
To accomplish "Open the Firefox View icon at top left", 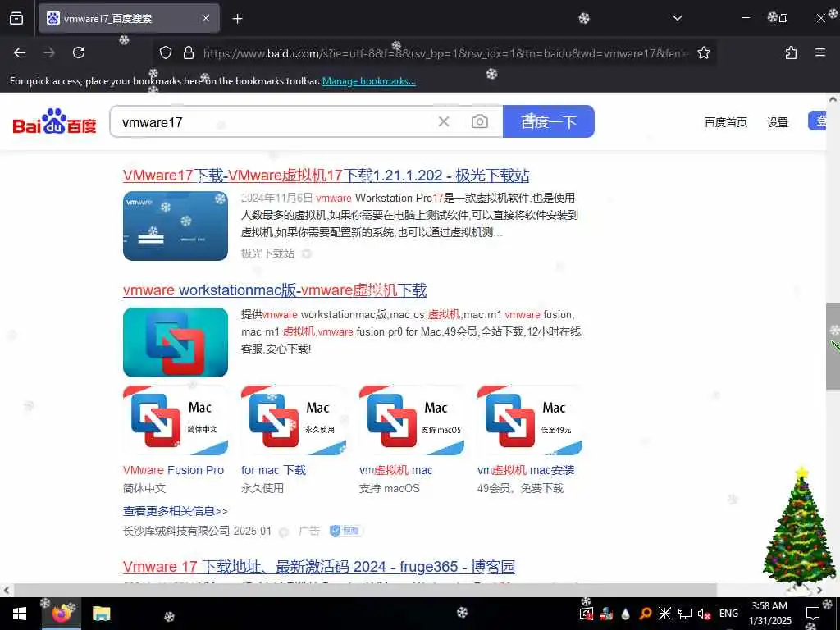I will click(16, 18).
